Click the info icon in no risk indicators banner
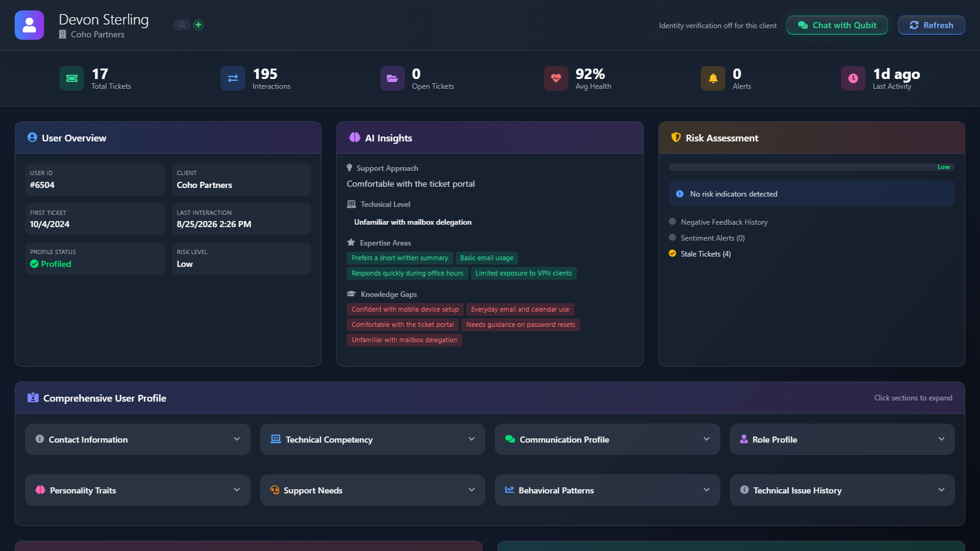 pyautogui.click(x=680, y=194)
